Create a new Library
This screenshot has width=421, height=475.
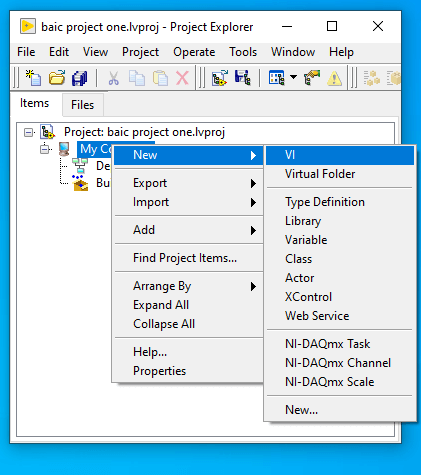340,221
